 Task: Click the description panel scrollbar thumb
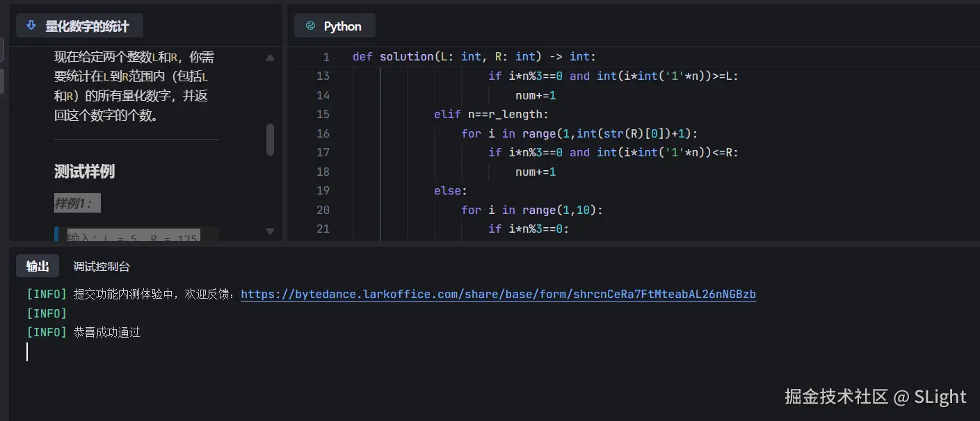coord(270,140)
